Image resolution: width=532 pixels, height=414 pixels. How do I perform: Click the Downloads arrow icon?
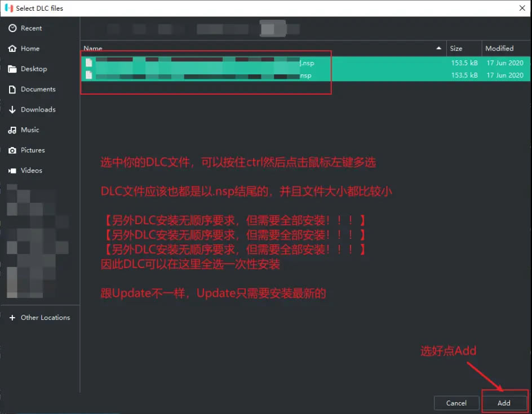[x=12, y=109]
